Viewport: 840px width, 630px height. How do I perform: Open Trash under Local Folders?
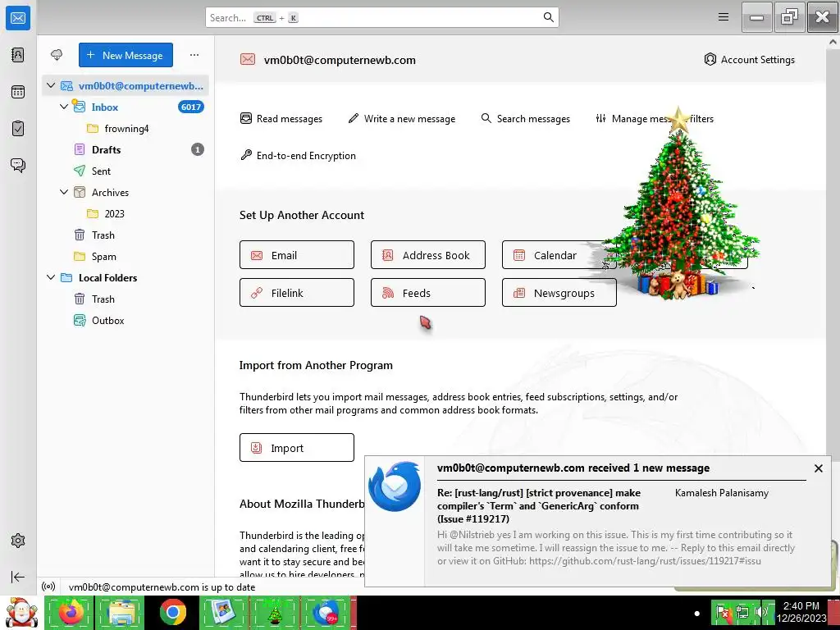tap(126, 299)
